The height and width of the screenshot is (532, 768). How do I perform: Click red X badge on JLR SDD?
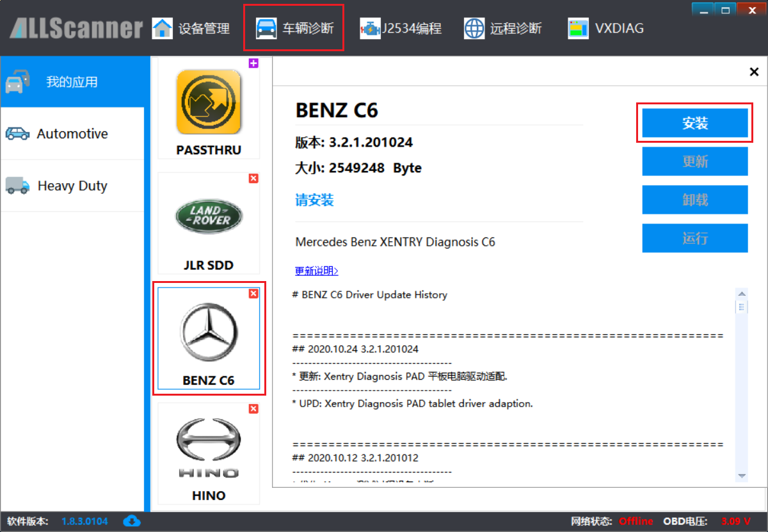pos(253,178)
